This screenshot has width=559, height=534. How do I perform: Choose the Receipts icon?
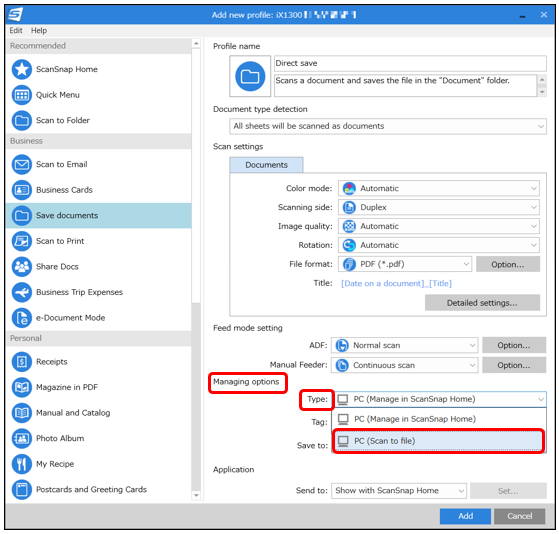coord(22,362)
